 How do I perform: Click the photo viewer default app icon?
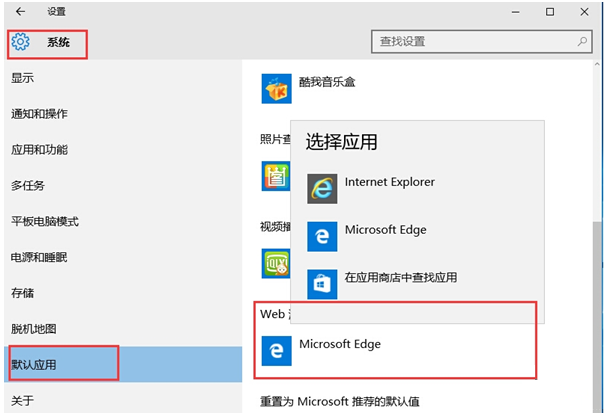(275, 177)
